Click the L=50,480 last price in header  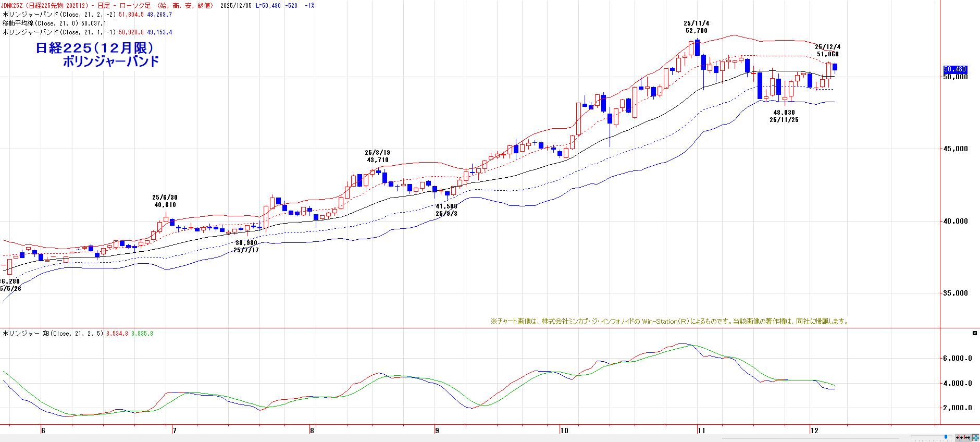(268, 6)
